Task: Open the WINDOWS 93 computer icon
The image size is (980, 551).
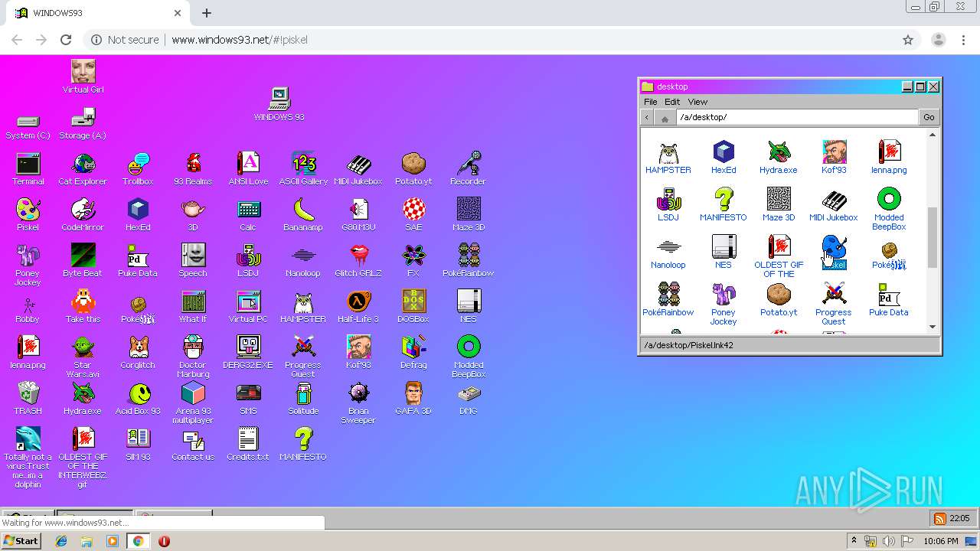Action: pyautogui.click(x=279, y=104)
